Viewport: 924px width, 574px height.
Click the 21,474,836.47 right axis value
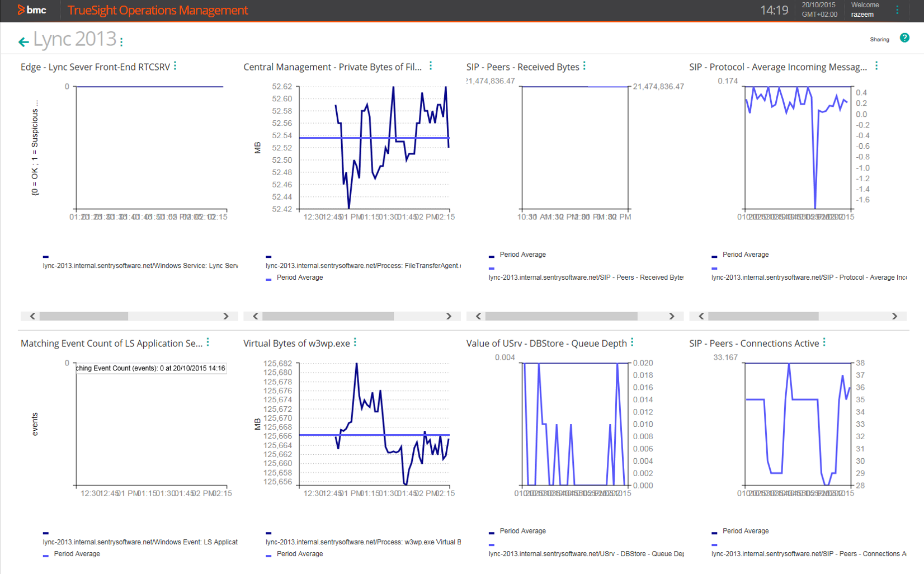coord(658,87)
